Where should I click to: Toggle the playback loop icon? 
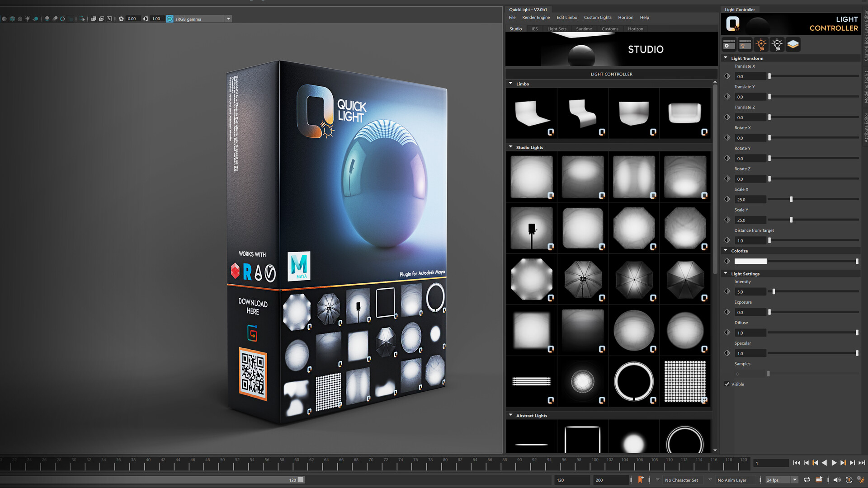pyautogui.click(x=807, y=480)
